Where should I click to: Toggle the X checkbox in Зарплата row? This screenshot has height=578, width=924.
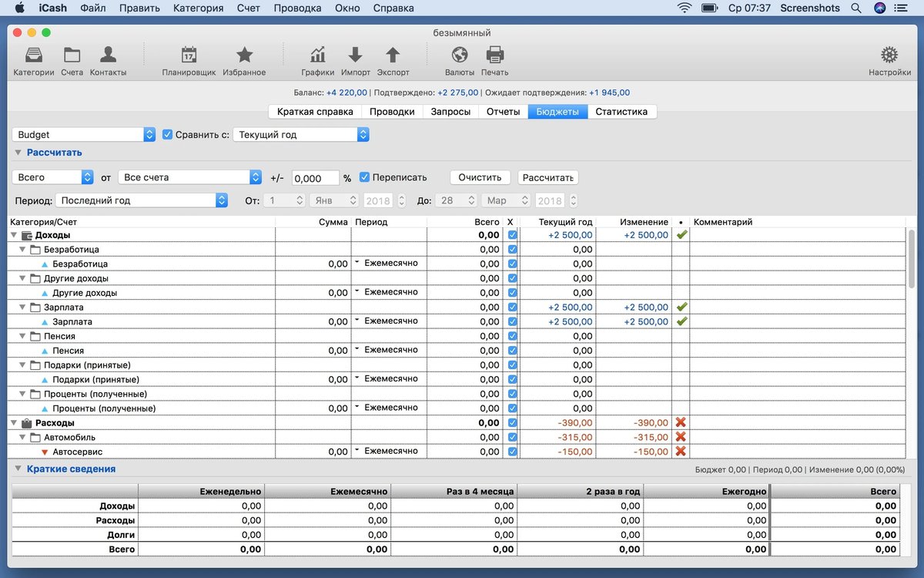(x=513, y=307)
